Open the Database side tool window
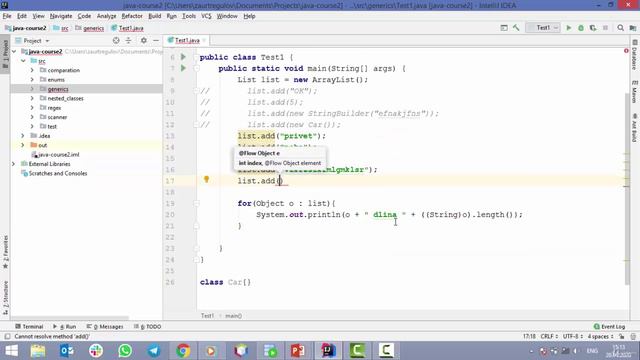The width and height of the screenshot is (640, 360). [635, 55]
